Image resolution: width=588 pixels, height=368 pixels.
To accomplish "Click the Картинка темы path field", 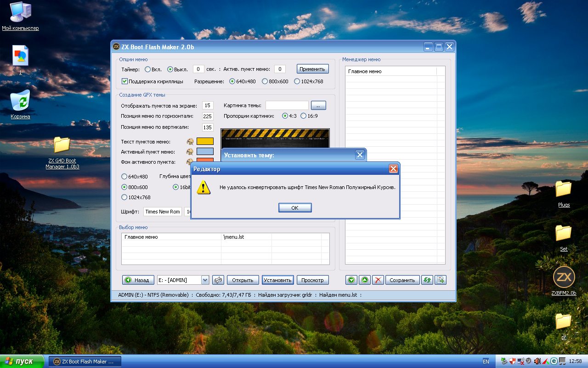I will (x=287, y=105).
